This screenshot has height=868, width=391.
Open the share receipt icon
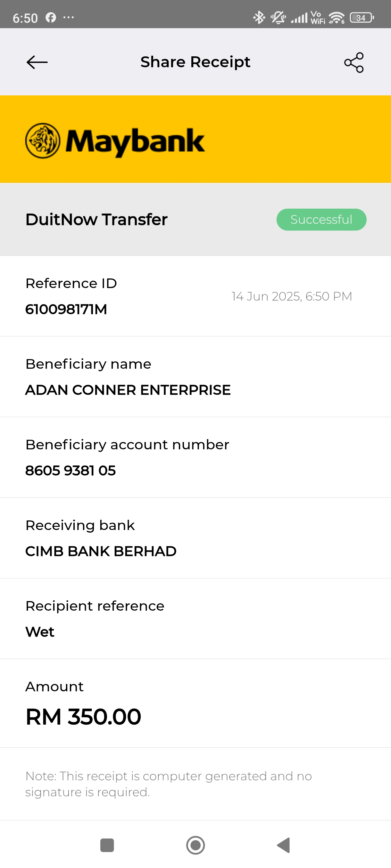coord(354,62)
